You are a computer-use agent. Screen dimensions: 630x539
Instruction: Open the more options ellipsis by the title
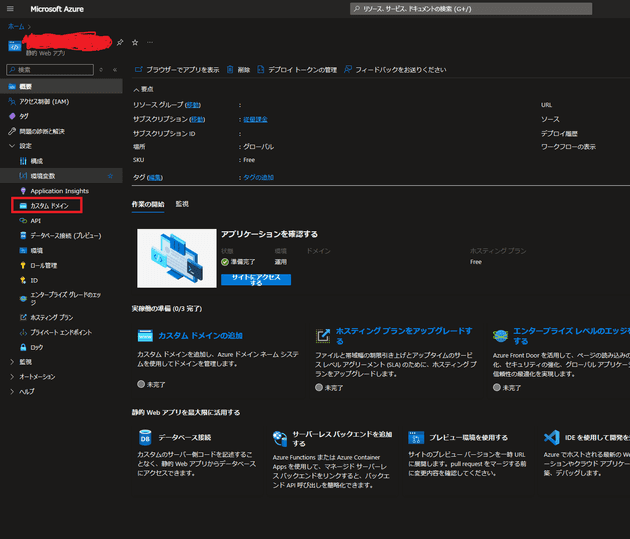point(150,42)
